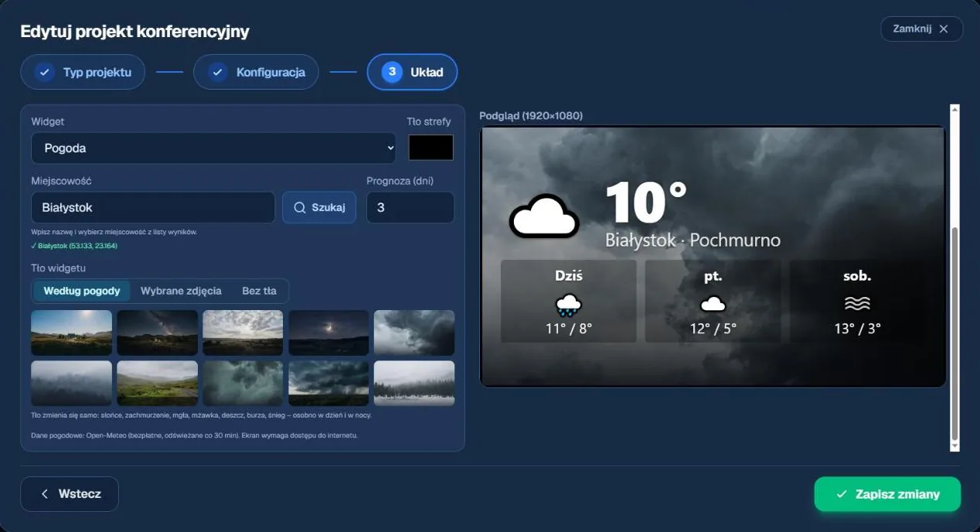
Task: Choose the Bez tła option
Action: (259, 291)
